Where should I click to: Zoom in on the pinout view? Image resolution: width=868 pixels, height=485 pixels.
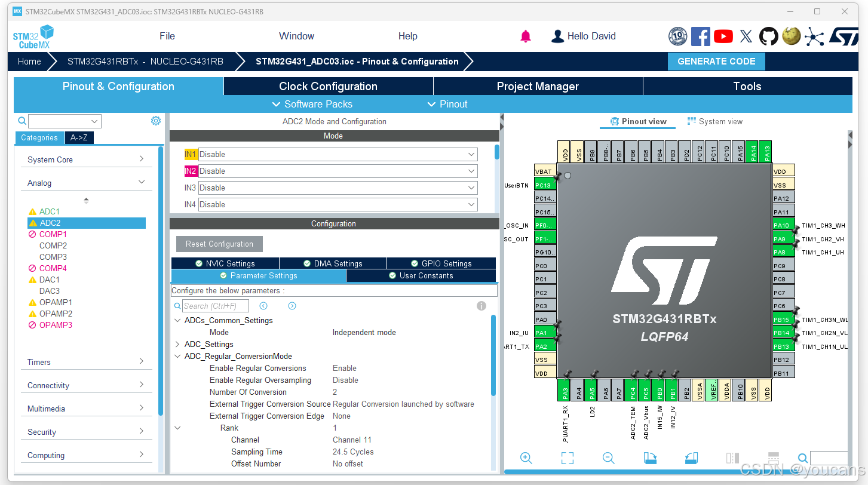click(526, 458)
